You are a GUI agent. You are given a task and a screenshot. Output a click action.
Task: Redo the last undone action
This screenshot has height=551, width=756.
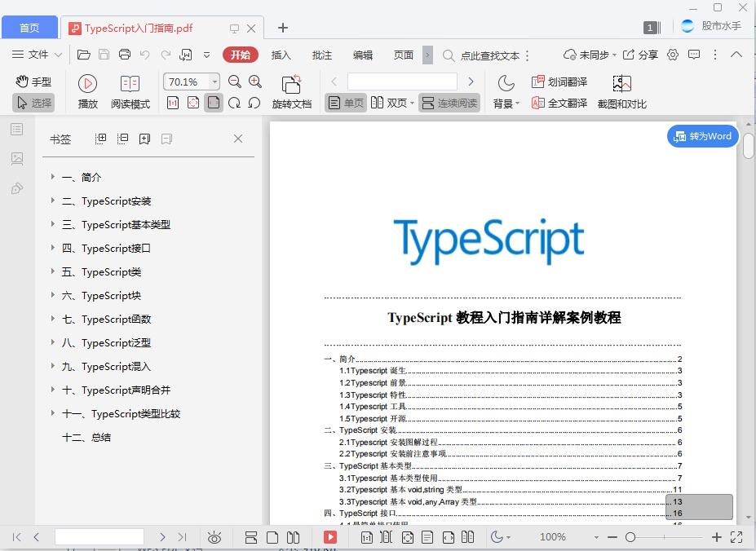click(x=166, y=55)
